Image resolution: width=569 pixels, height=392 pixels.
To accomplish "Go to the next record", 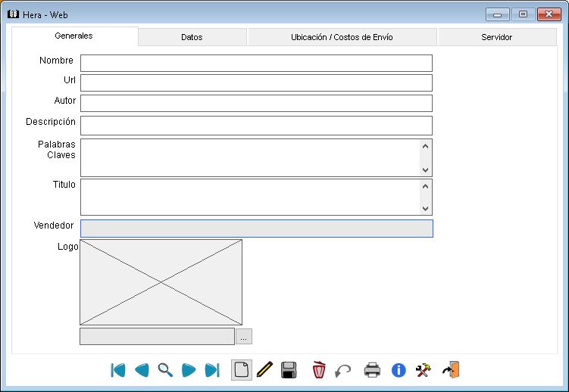I will (189, 370).
